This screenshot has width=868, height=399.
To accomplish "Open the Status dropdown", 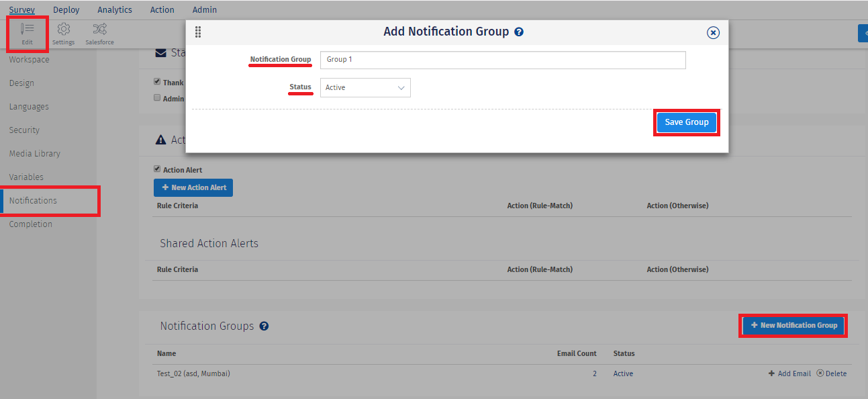I will point(365,88).
